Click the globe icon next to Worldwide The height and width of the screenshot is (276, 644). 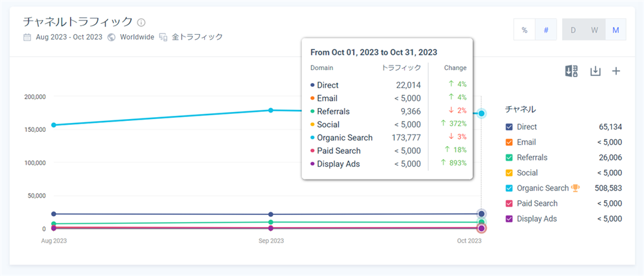point(111,37)
